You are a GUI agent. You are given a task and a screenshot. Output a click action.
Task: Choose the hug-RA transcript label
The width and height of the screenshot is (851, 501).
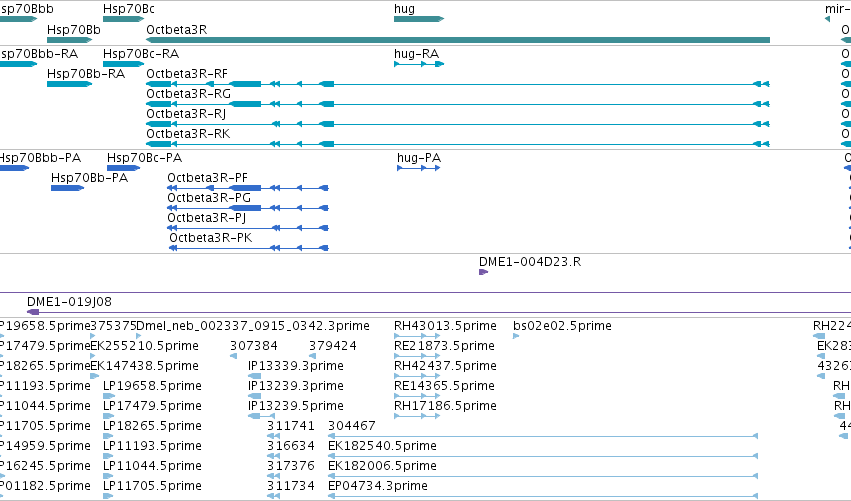click(x=416, y=54)
